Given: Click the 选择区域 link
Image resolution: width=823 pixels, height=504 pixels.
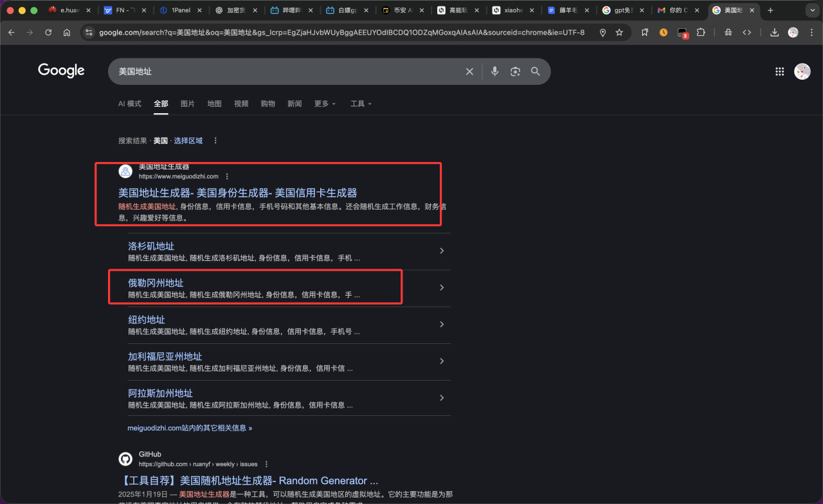Looking at the screenshot, I should pyautogui.click(x=188, y=140).
